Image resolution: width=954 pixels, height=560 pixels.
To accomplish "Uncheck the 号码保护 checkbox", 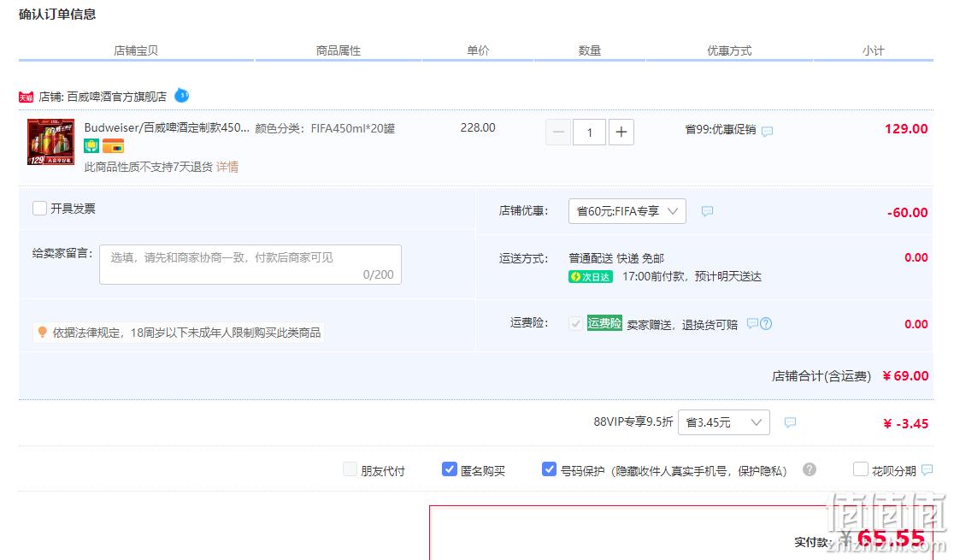I will click(549, 469).
